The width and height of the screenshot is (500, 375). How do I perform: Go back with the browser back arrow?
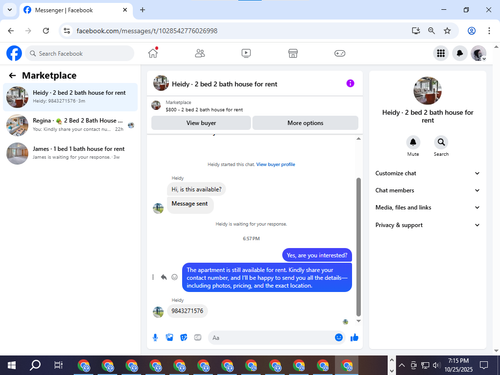(x=11, y=31)
